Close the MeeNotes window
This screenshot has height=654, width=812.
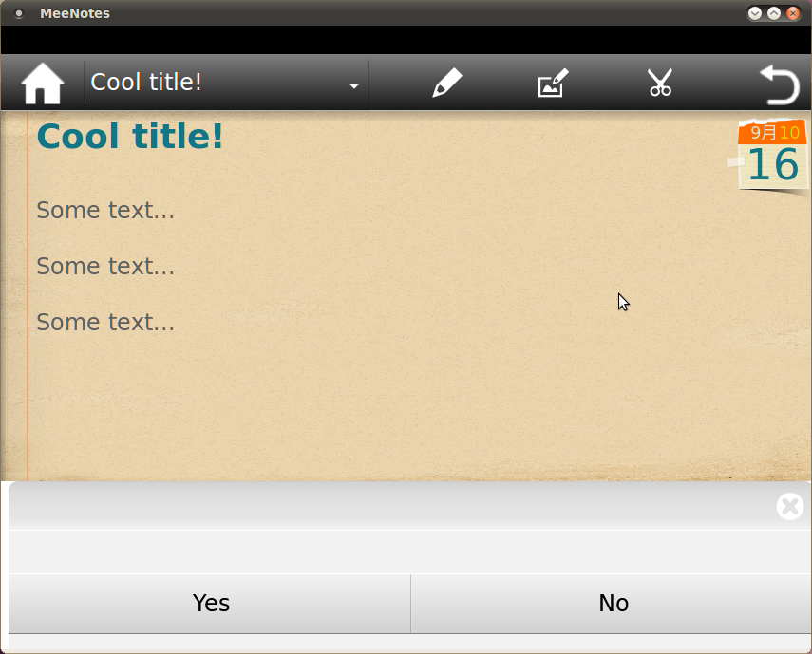tap(793, 13)
